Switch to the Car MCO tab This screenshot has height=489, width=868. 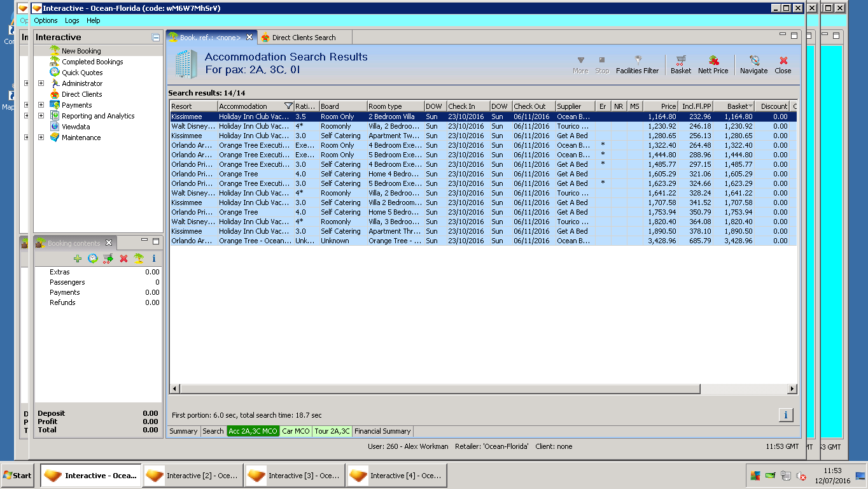296,431
